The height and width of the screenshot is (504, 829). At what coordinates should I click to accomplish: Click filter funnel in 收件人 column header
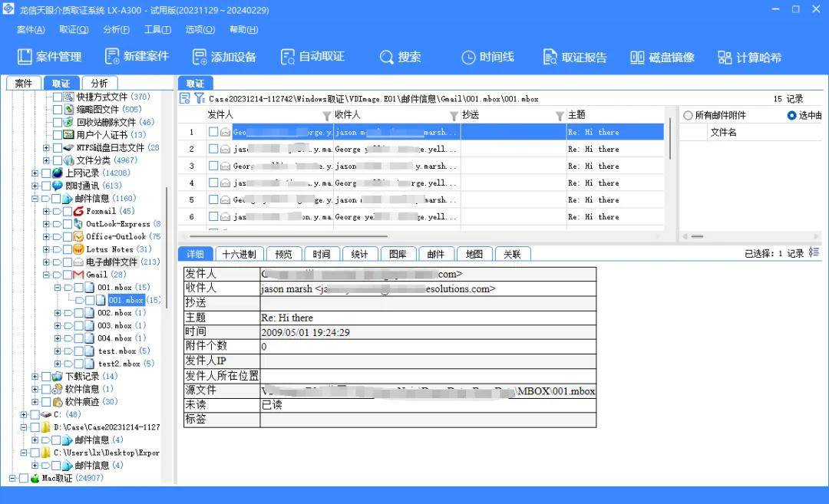pyautogui.click(x=454, y=116)
